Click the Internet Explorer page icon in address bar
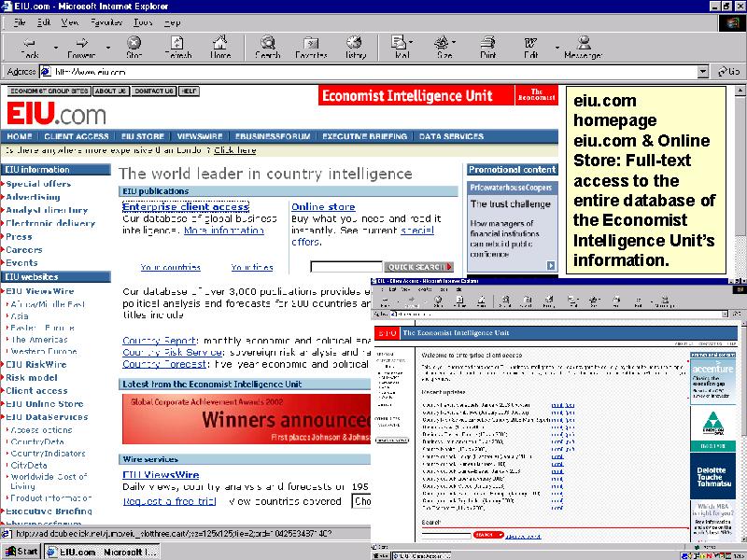Image resolution: width=747 pixels, height=560 pixels. (45, 72)
